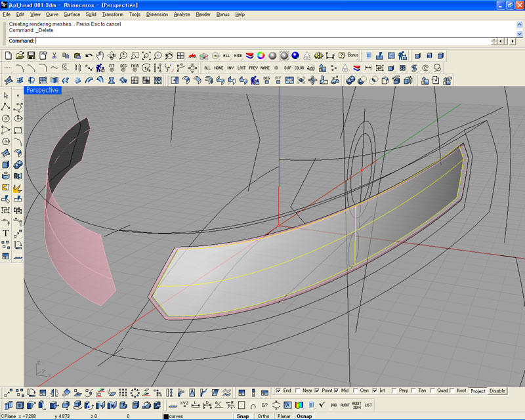Open the Surface menu
The image size is (525, 420).
point(72,14)
